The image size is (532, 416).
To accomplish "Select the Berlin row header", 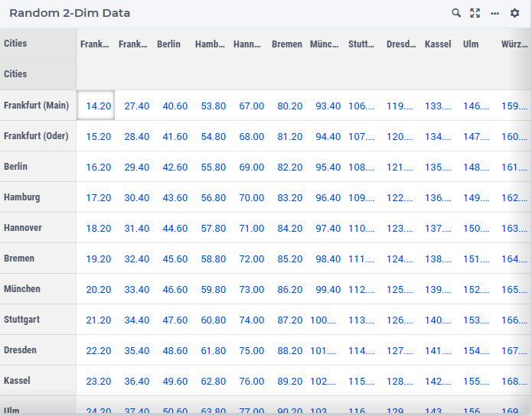I will [x=38, y=167].
